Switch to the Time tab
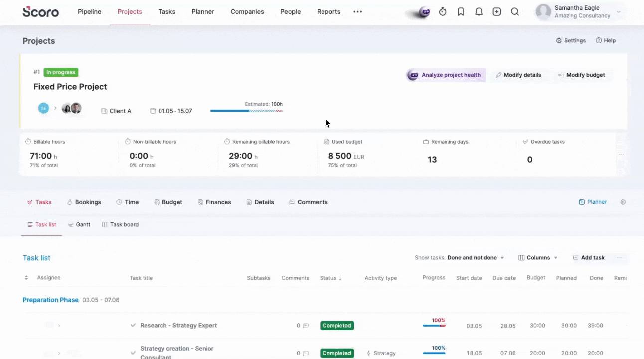 coord(127,202)
